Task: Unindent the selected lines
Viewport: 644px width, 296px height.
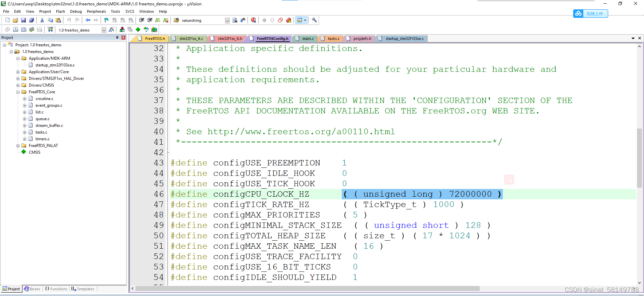Action: (x=150, y=20)
